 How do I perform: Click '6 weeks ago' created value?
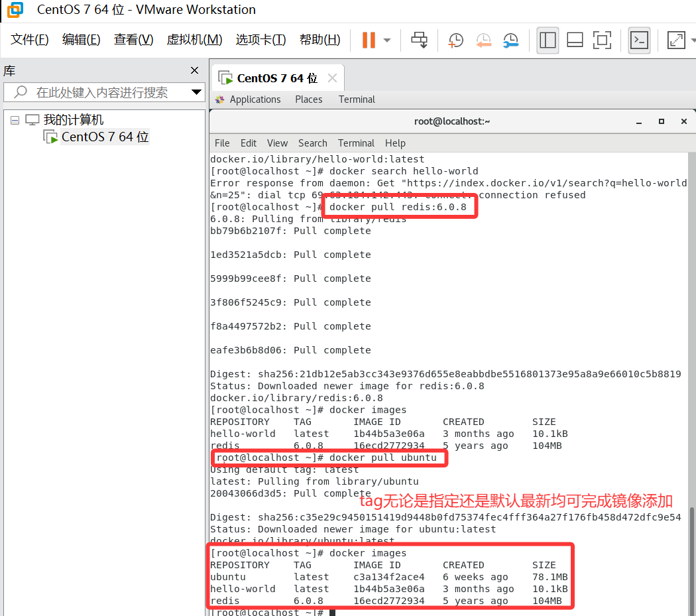[475, 577]
